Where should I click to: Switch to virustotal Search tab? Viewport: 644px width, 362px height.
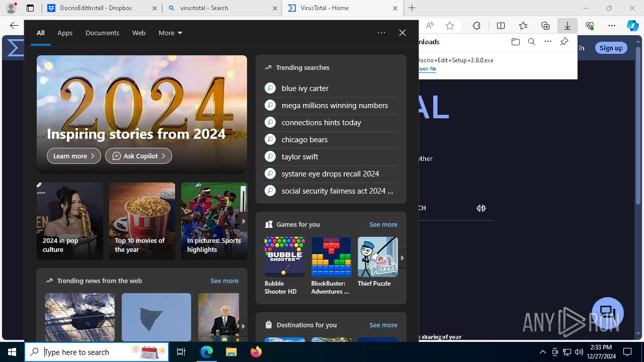click(221, 8)
